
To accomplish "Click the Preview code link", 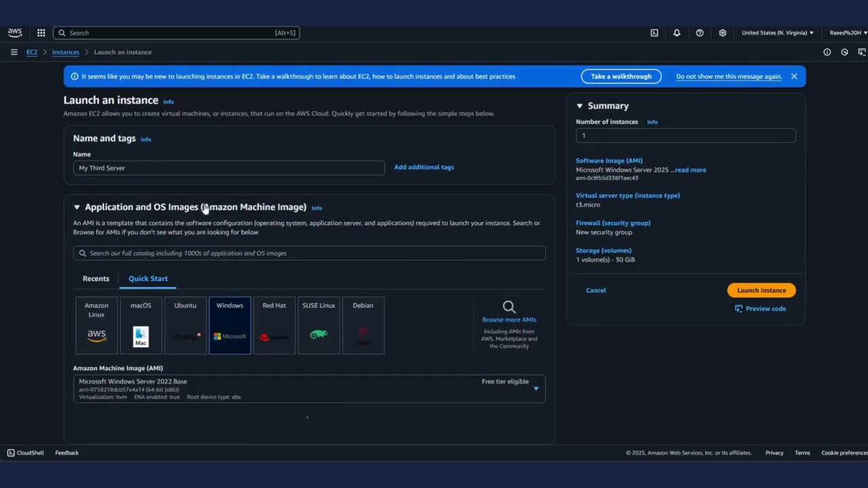I will coord(766,308).
